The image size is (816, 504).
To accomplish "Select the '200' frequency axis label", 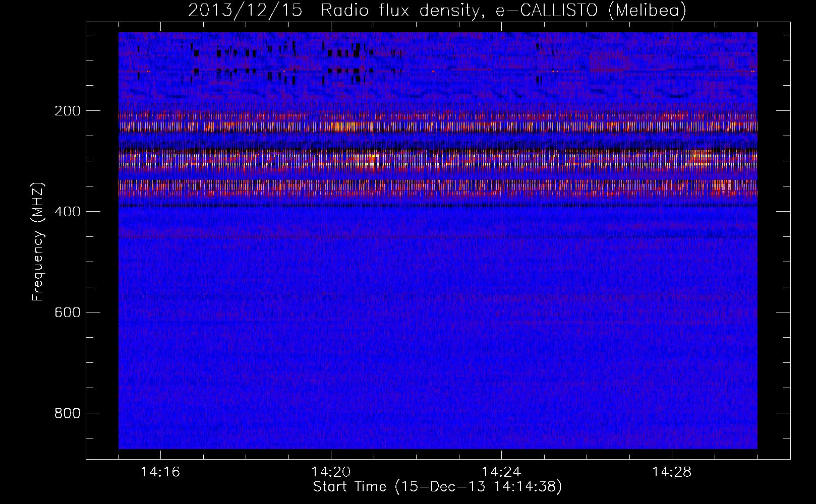I will [68, 111].
